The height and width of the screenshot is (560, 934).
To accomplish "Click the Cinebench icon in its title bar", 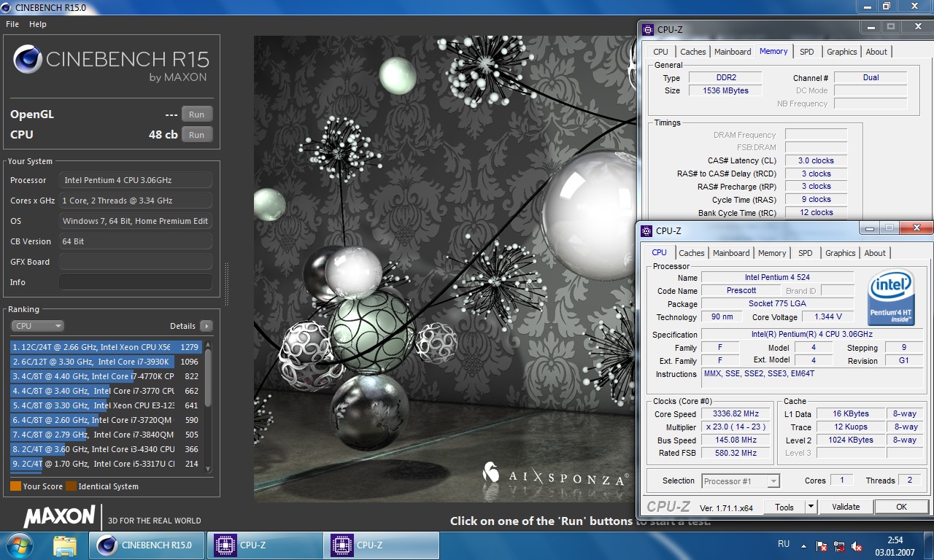I will point(7,7).
